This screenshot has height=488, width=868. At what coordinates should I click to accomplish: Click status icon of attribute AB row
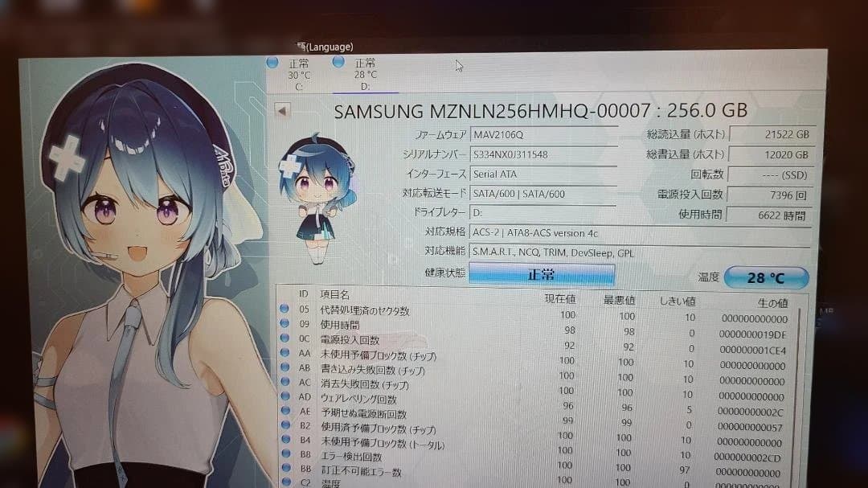(285, 367)
